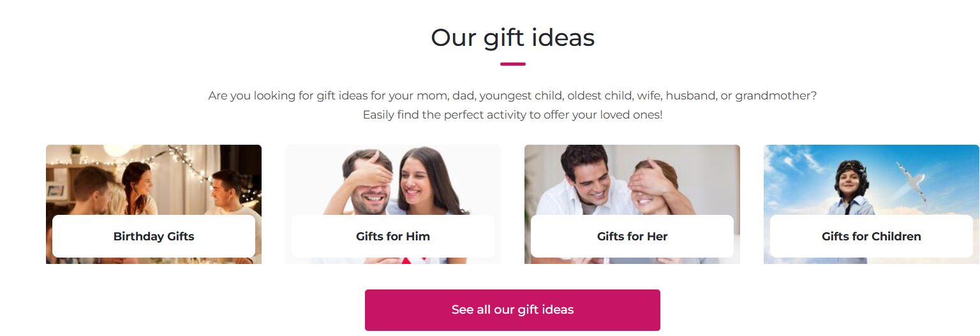Click the birthday dinner party photo
This screenshot has height=336, width=980.
[x=153, y=185]
